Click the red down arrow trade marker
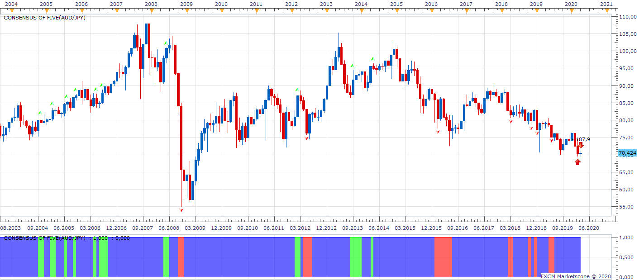Viewport: 644px width, 280px height. coord(581,145)
